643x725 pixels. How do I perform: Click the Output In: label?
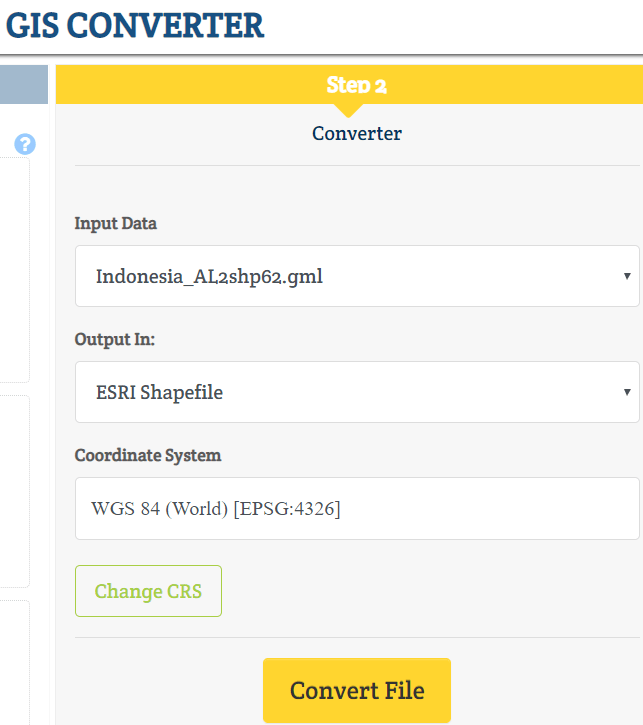(x=115, y=339)
